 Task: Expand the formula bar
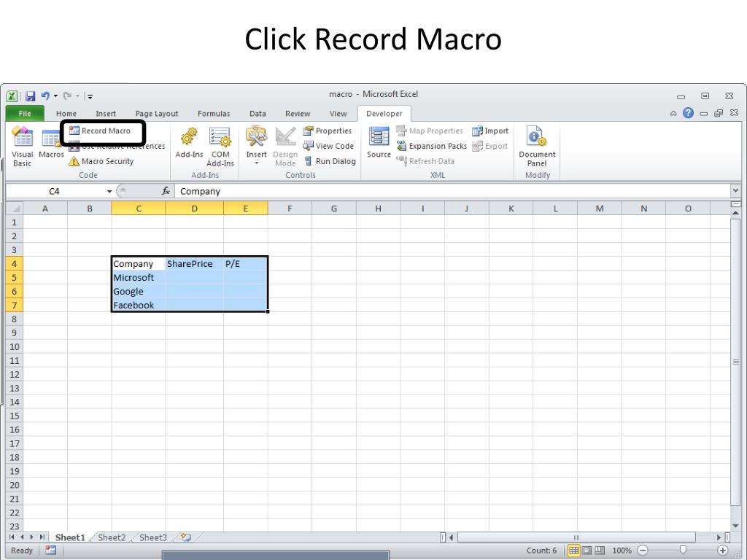[x=735, y=190]
